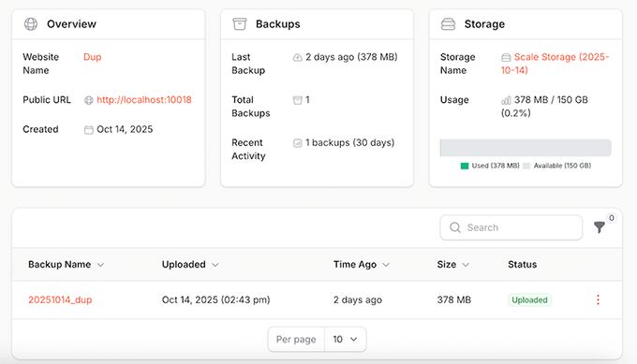Viewport: 637px width, 364px height.
Task: Click the 'Last Backup' label
Action: coord(248,64)
